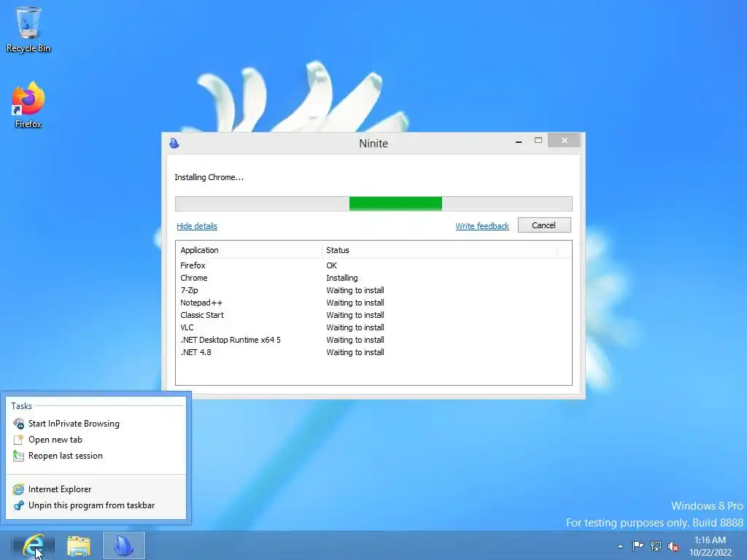The height and width of the screenshot is (560, 747).
Task: Click the reopen session icon
Action: pos(18,456)
